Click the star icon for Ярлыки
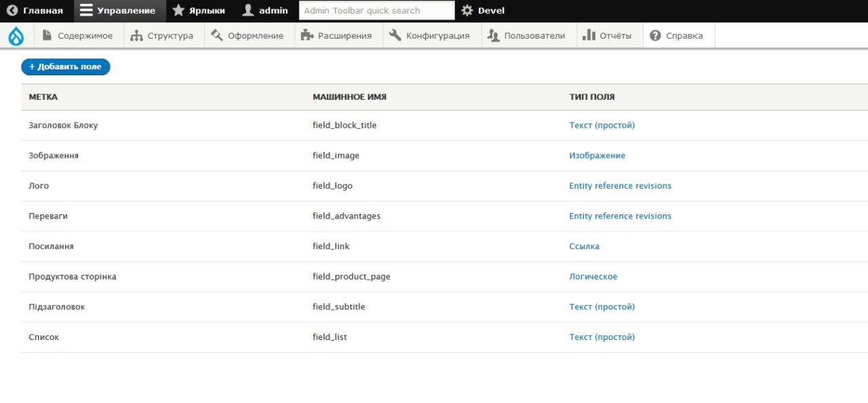Viewport: 868px width, 403px height. 178,11
